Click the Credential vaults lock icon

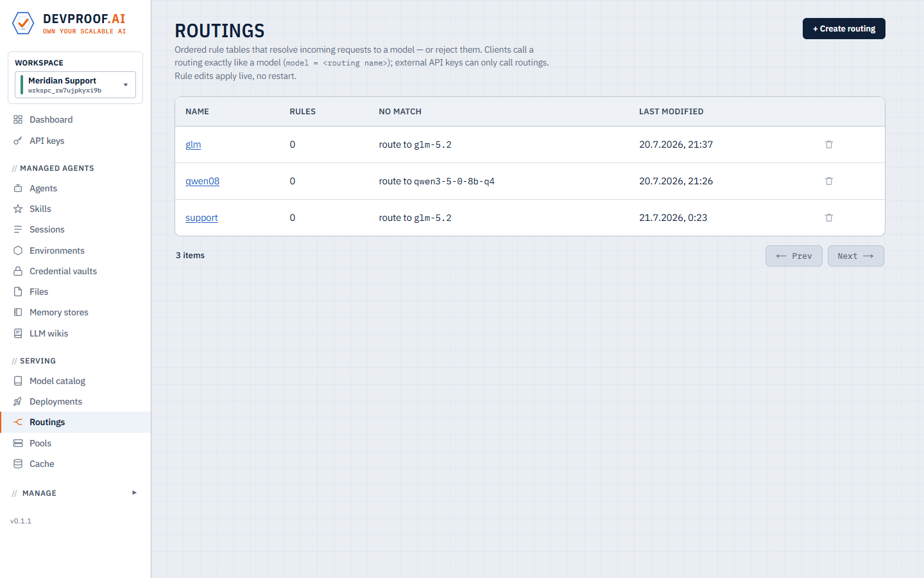[18, 271]
